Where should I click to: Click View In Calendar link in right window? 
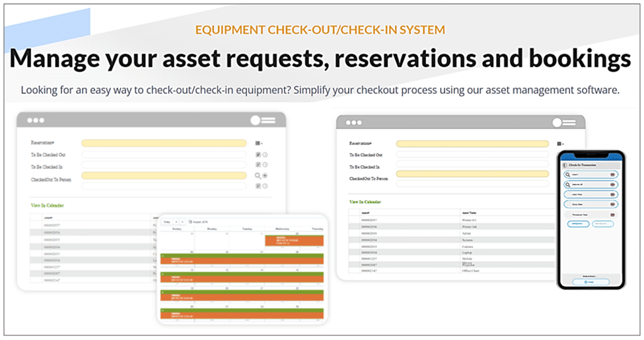(x=365, y=202)
